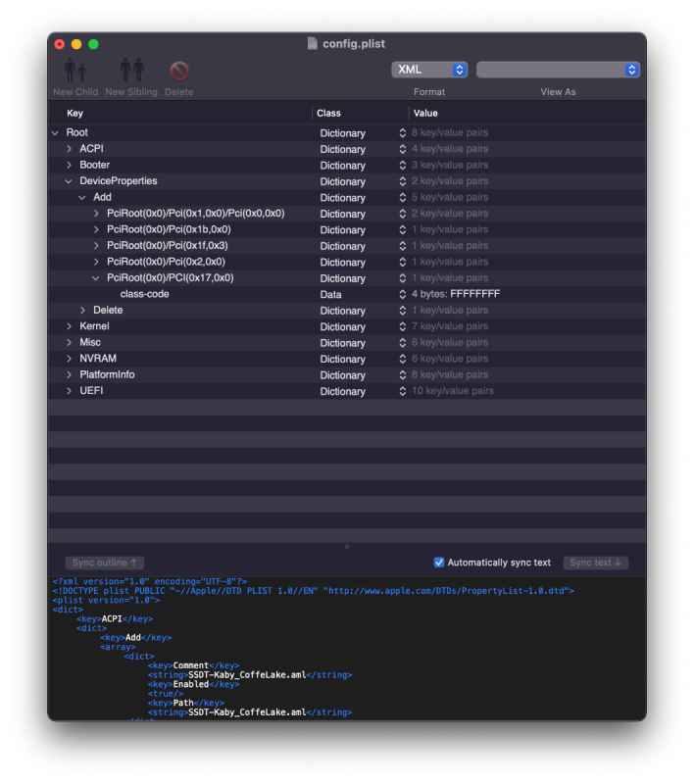Click the Value column header
The width and height of the screenshot is (694, 784).
pyautogui.click(x=425, y=114)
